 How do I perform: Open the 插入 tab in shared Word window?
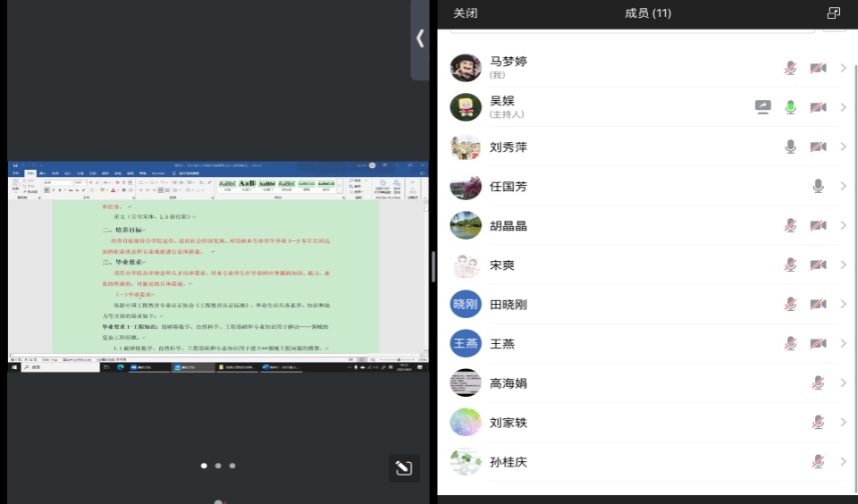[43, 173]
